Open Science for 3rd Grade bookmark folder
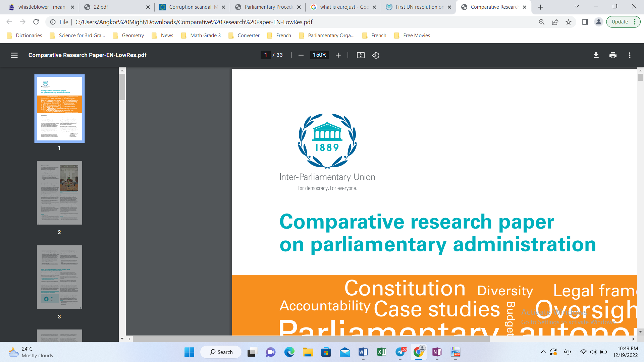This screenshot has width=644, height=362. 77,36
